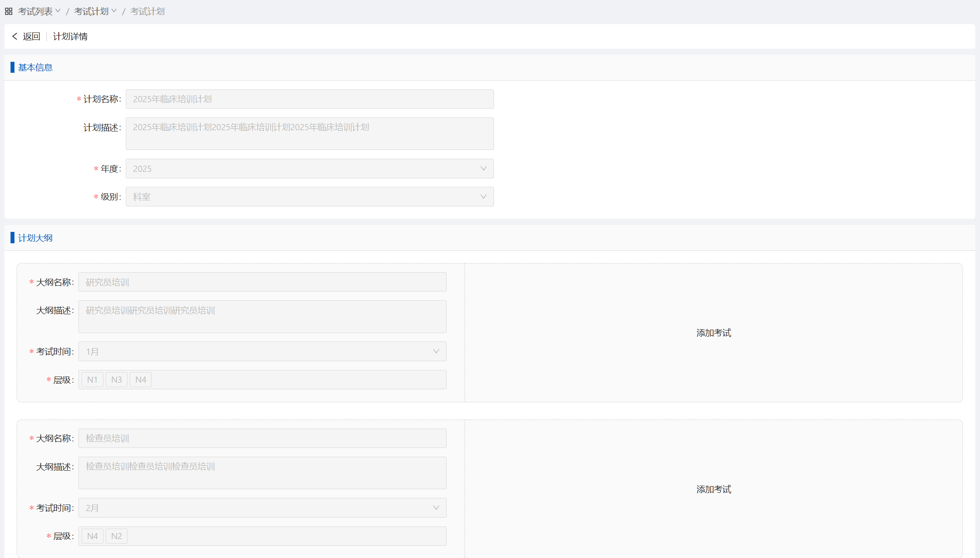Expand the 考试时间 dropdown showing 2月
980x558 pixels.
[x=436, y=508]
